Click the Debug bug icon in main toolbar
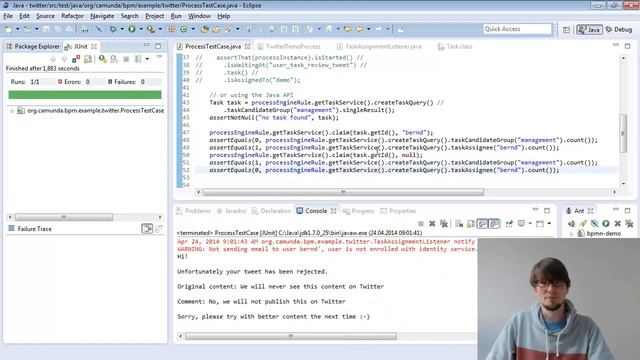 click(113, 29)
